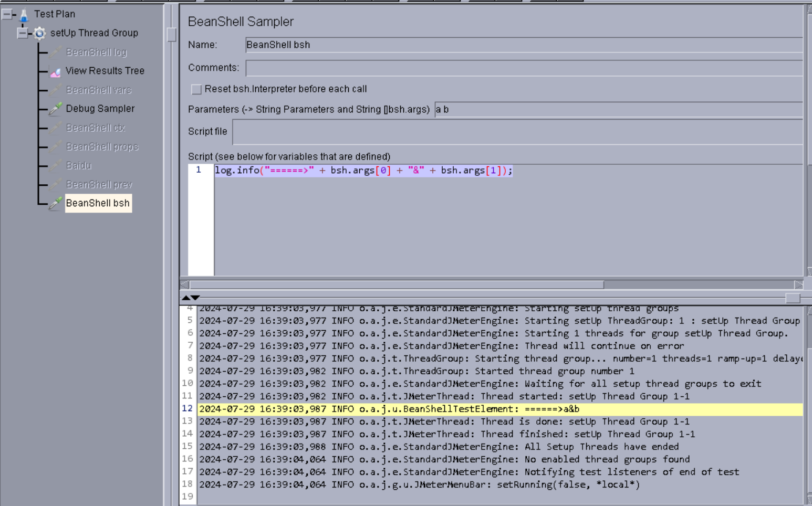Click into the Script file field

point(518,132)
